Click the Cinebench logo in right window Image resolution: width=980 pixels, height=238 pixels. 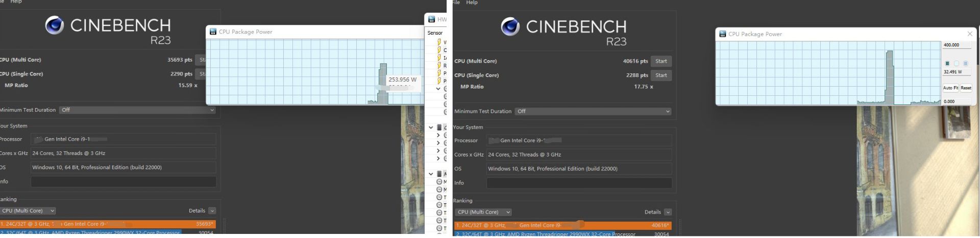(x=510, y=27)
